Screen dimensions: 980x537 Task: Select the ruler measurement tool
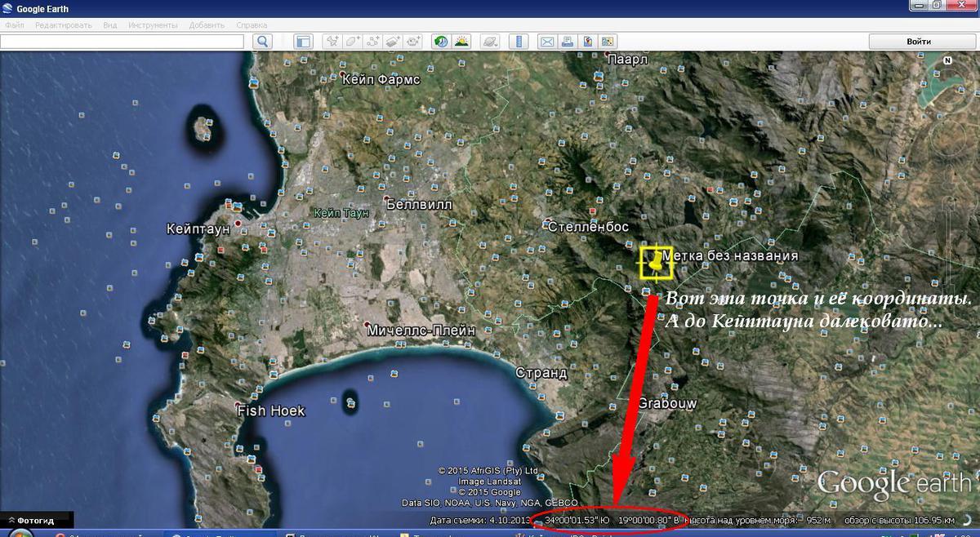tap(519, 41)
